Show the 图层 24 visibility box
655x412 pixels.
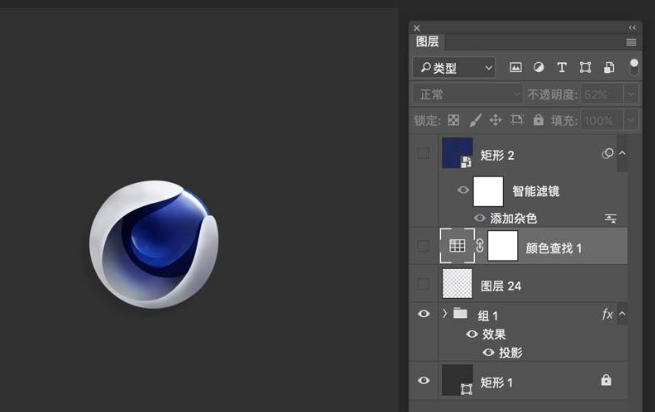pos(423,284)
